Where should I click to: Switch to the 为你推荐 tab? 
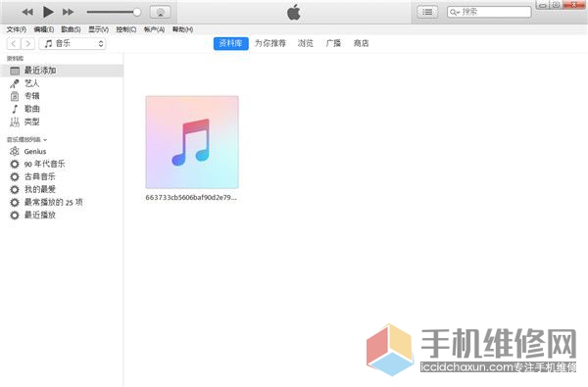pyautogui.click(x=270, y=43)
